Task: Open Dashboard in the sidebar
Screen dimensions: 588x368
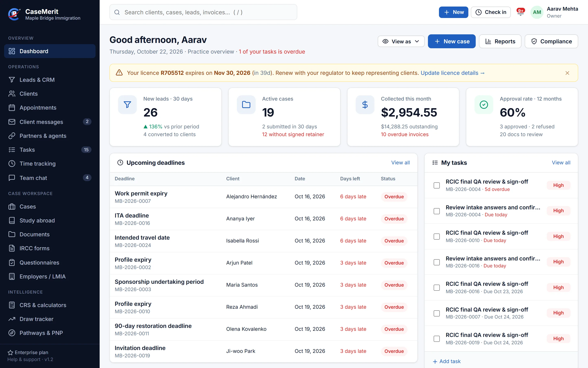Action: click(x=50, y=51)
